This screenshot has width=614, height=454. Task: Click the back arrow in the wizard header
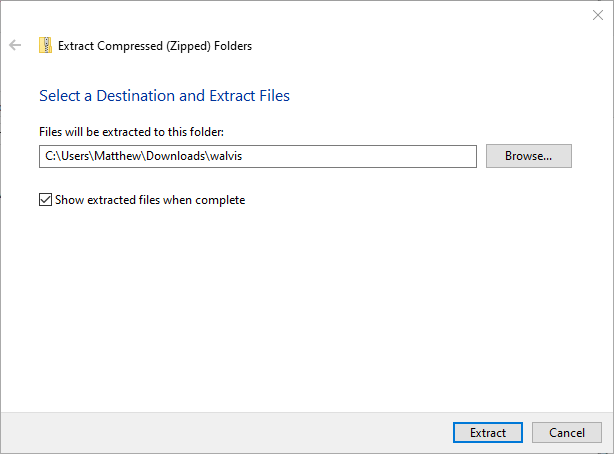tap(15, 45)
